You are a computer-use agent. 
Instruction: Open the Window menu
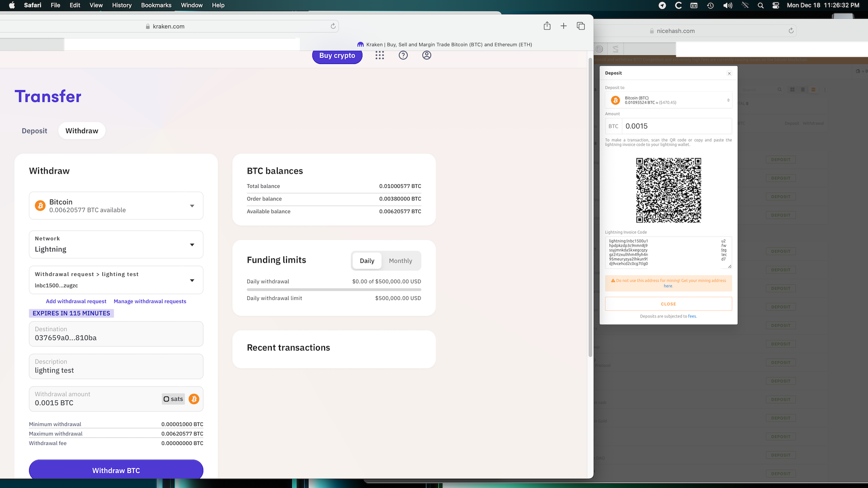191,5
